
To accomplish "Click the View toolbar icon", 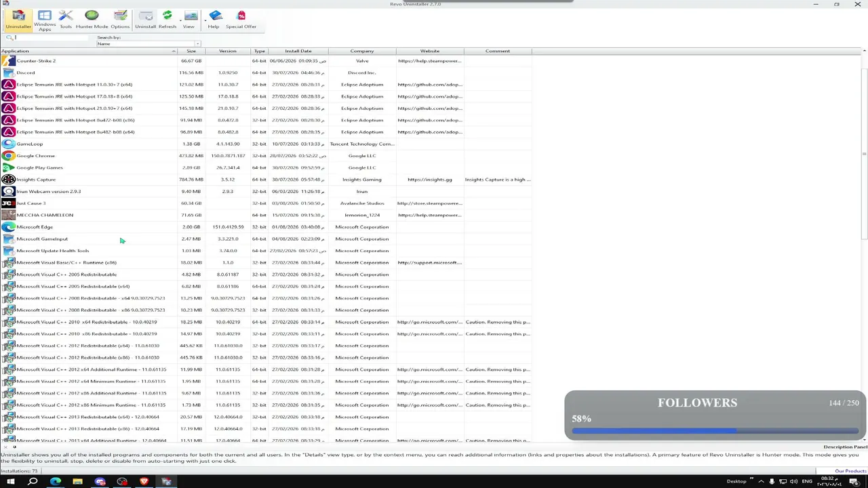I will [189, 19].
